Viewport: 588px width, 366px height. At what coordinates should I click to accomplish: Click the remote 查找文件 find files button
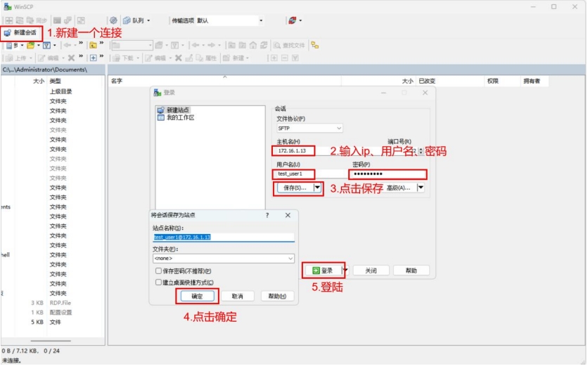(x=289, y=46)
